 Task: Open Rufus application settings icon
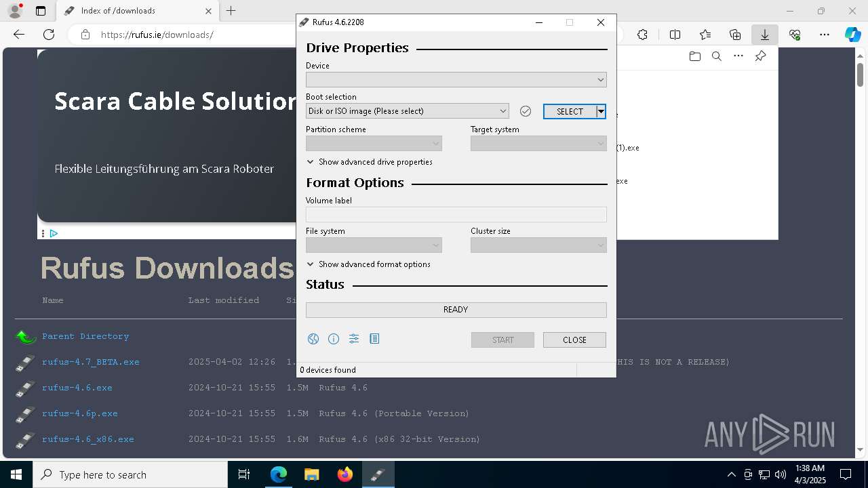354,339
